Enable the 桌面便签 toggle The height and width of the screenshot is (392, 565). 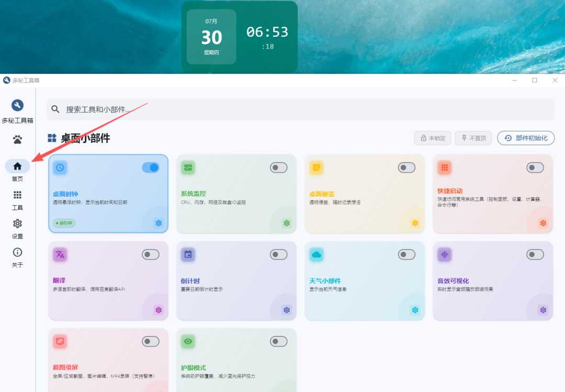pyautogui.click(x=407, y=167)
